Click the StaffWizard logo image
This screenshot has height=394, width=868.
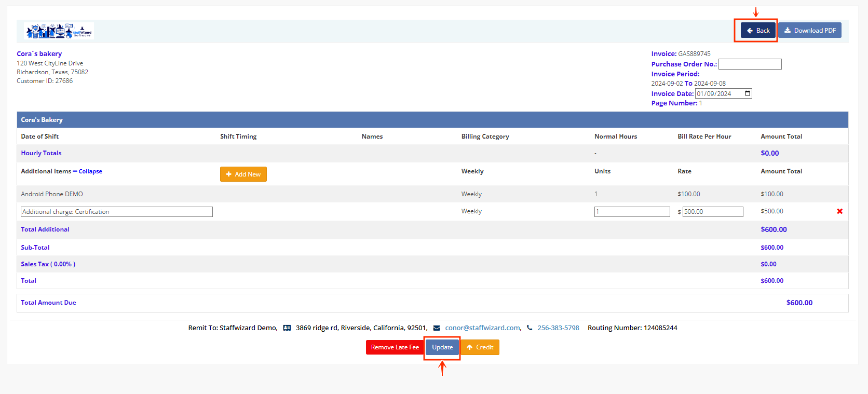pos(59,31)
